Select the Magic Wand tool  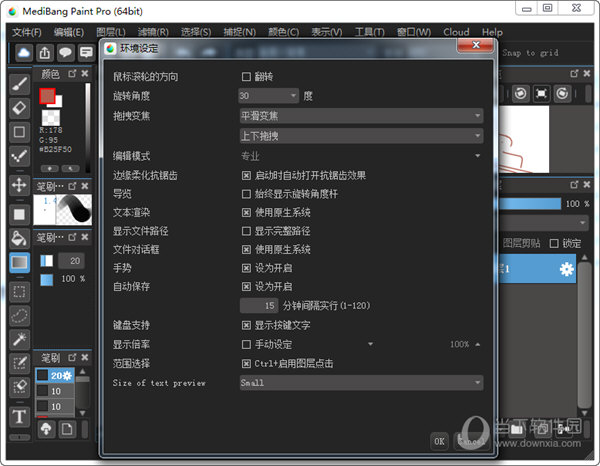pos(19,339)
